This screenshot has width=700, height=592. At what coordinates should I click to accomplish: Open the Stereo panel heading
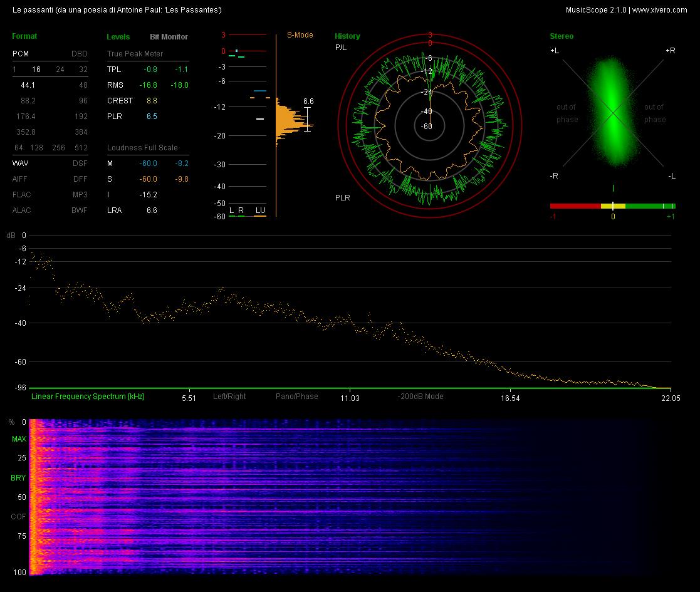click(x=562, y=36)
